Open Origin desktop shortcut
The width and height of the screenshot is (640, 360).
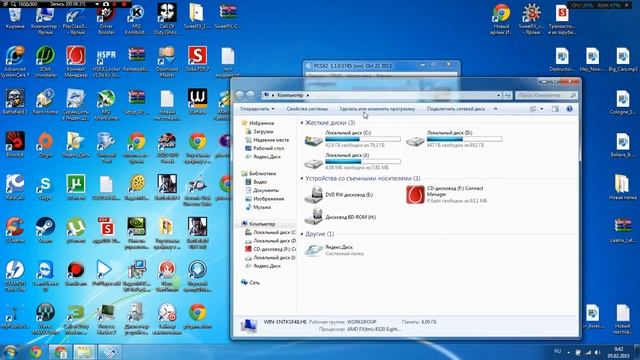tap(45, 145)
